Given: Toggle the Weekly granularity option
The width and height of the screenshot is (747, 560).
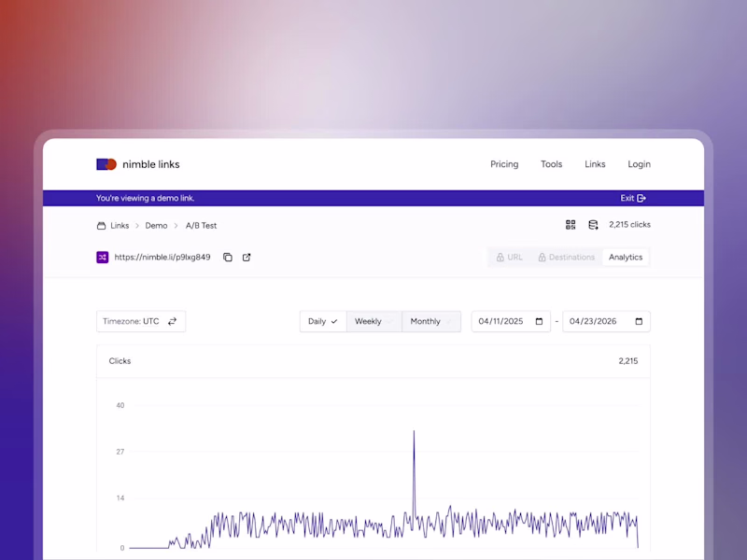Looking at the screenshot, I should [372, 321].
